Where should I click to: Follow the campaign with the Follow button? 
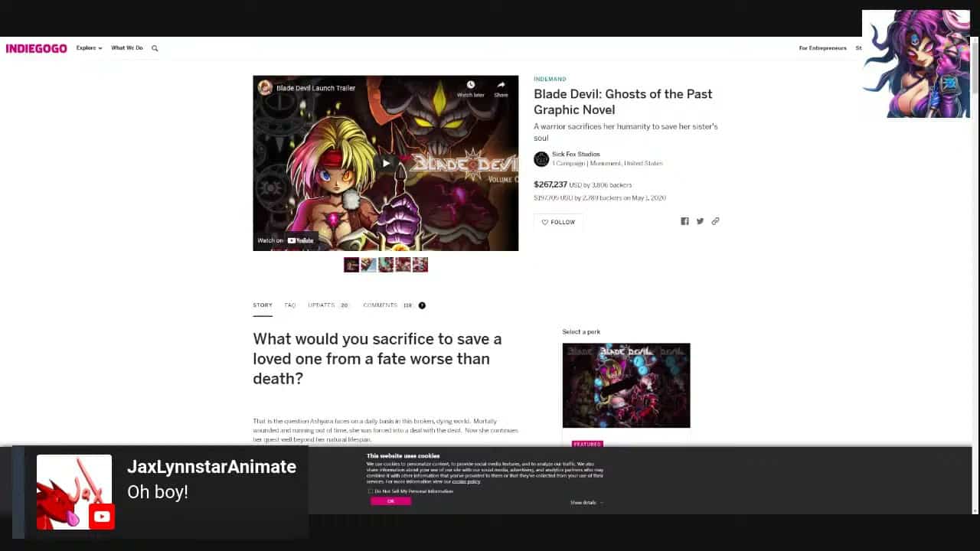click(x=558, y=222)
